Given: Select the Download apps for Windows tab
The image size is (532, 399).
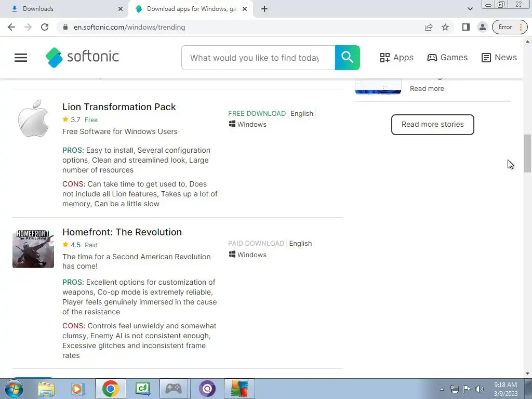Looking at the screenshot, I should 190,9.
